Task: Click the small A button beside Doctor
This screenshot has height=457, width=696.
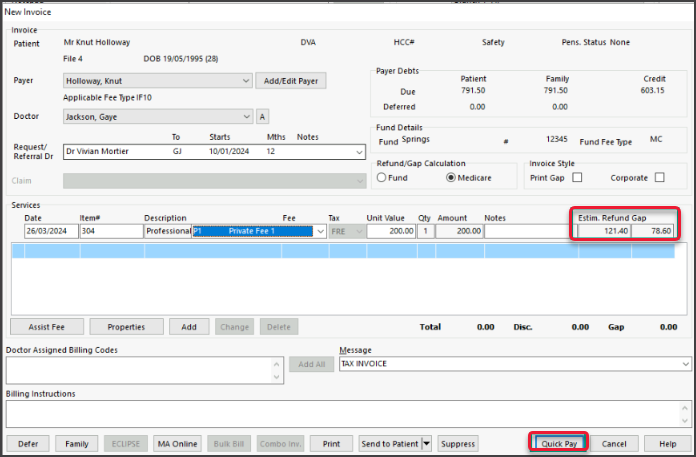Action: pos(262,117)
